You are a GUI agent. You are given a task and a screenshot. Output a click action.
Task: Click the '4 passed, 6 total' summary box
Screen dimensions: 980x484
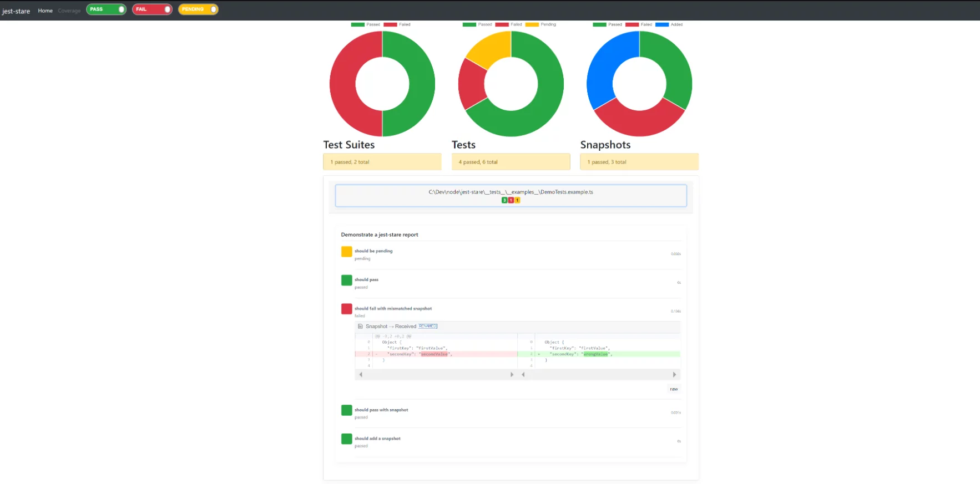tap(511, 162)
